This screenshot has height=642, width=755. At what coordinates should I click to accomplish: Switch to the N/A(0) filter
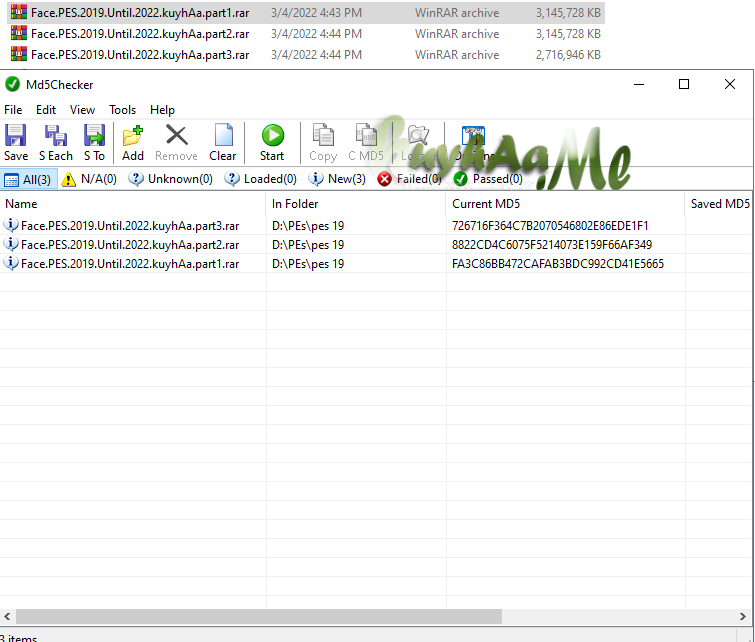click(90, 179)
